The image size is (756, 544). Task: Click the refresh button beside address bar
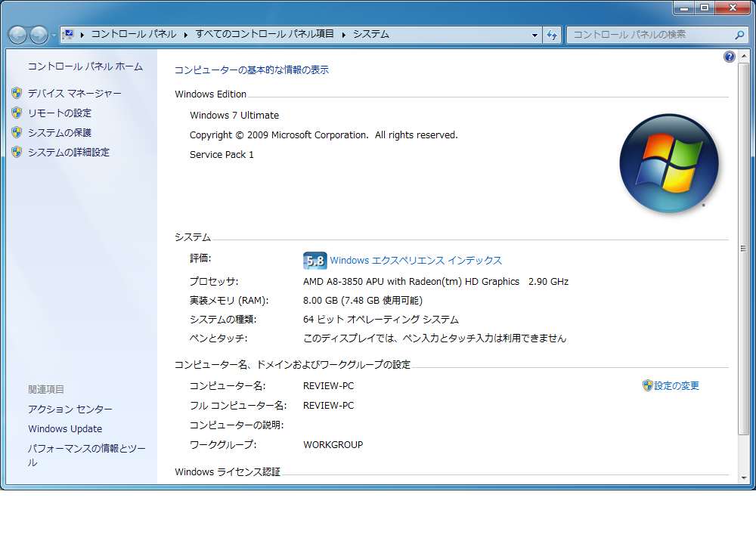552,35
